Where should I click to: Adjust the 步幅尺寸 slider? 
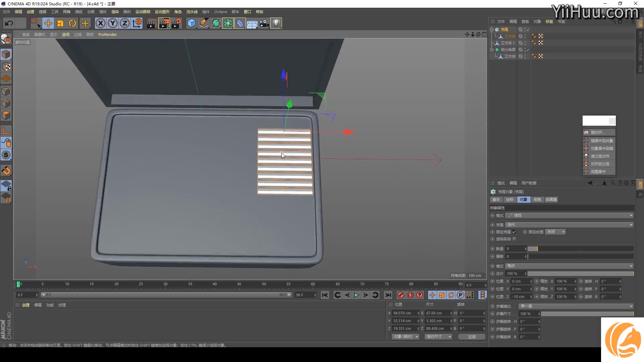click(587, 314)
